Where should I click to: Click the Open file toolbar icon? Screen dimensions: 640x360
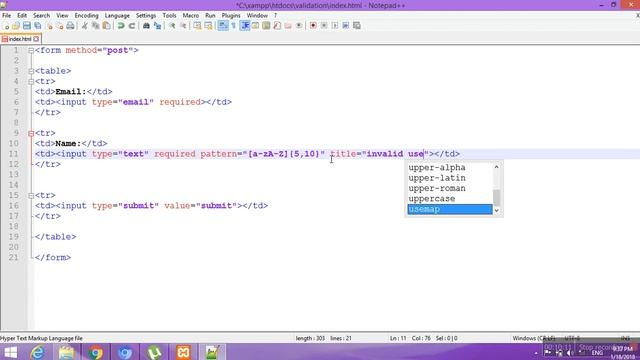[x=16, y=26]
